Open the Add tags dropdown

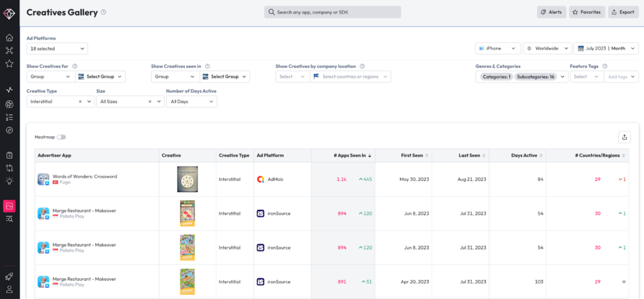[x=621, y=77]
